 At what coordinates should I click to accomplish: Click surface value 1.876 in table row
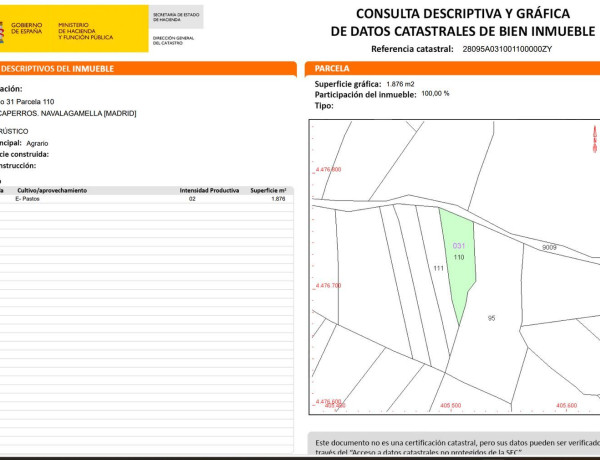pyautogui.click(x=278, y=199)
